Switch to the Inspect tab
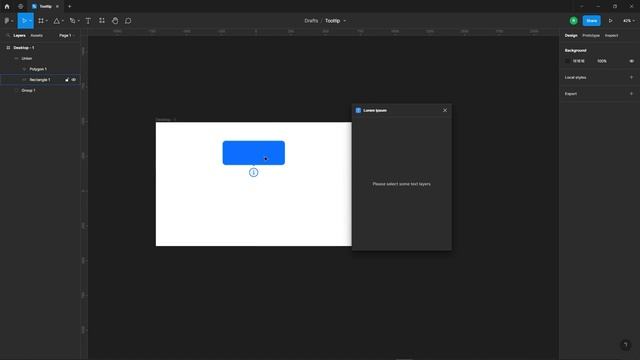The height and width of the screenshot is (360, 640). [x=611, y=36]
